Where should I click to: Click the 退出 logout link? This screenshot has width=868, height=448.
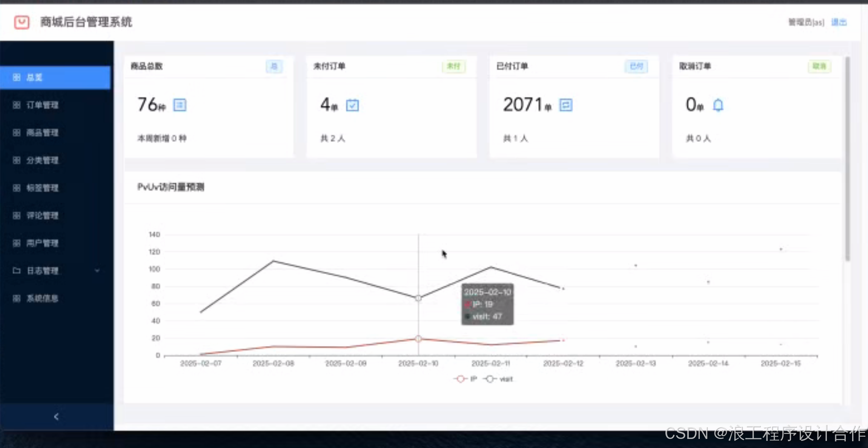pyautogui.click(x=839, y=22)
